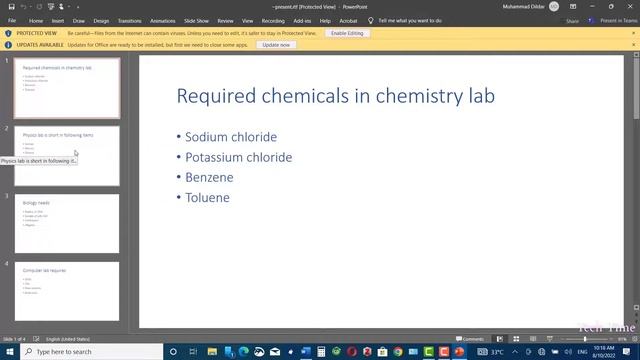This screenshot has height=360, width=640.
Task: Click the Protected View shield icon
Action: (8, 33)
